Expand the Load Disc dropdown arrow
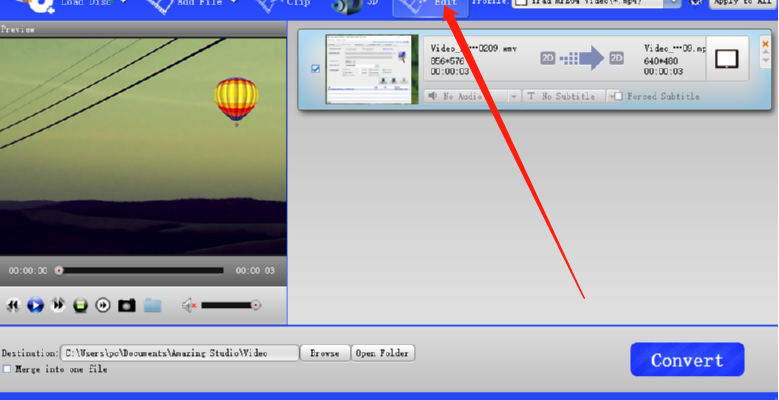The width and height of the screenshot is (779, 400). [123, 3]
